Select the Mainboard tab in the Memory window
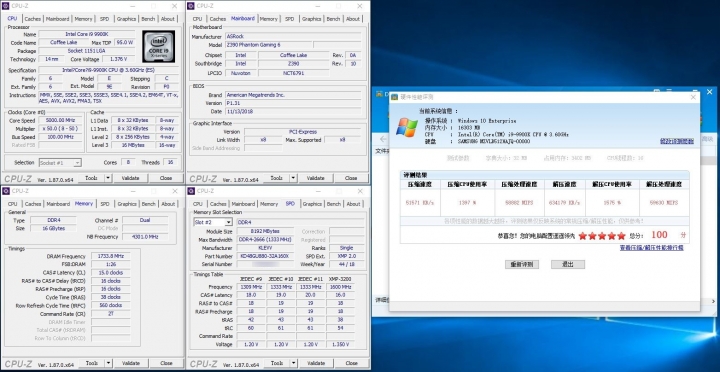 click(58, 204)
